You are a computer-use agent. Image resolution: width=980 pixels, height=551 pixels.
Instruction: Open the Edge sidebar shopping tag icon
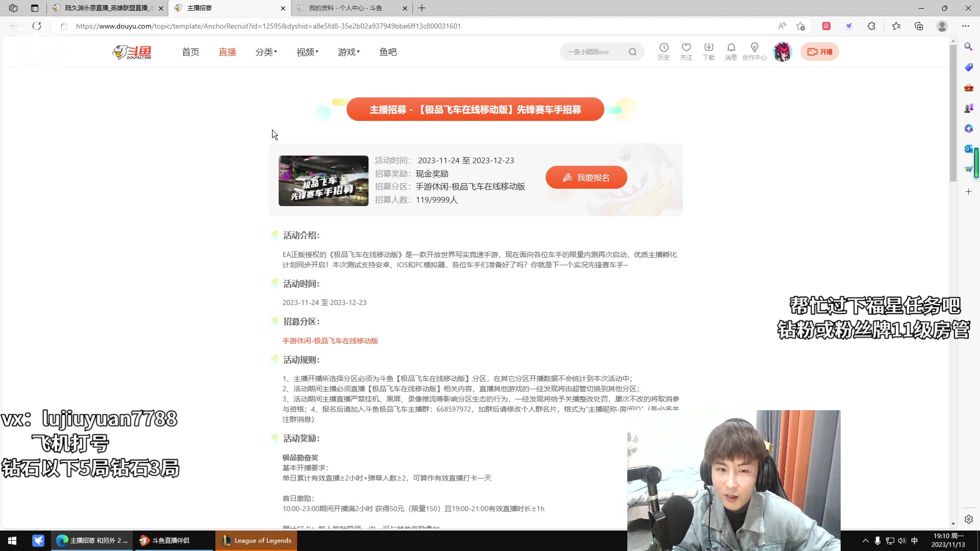click(968, 67)
